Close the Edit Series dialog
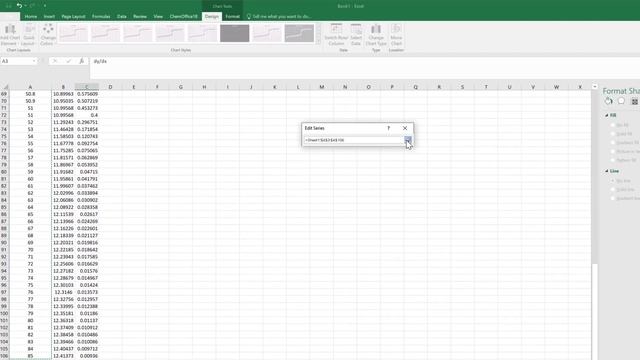 pyautogui.click(x=405, y=128)
